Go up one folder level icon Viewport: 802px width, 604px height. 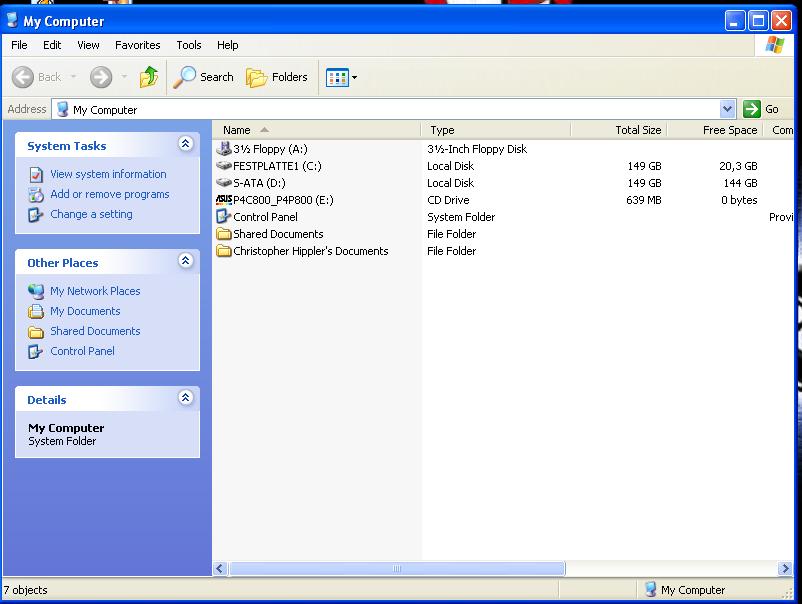point(149,77)
